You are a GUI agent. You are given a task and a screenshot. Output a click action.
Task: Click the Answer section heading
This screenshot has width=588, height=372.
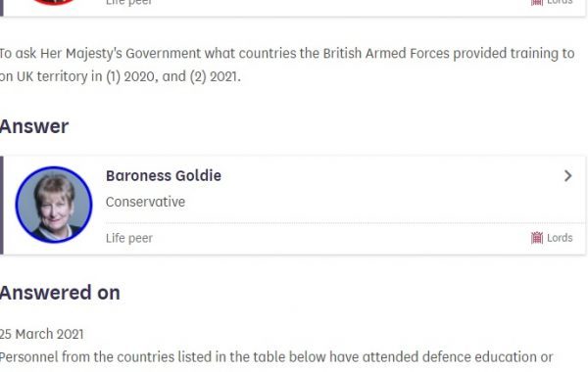[34, 126]
